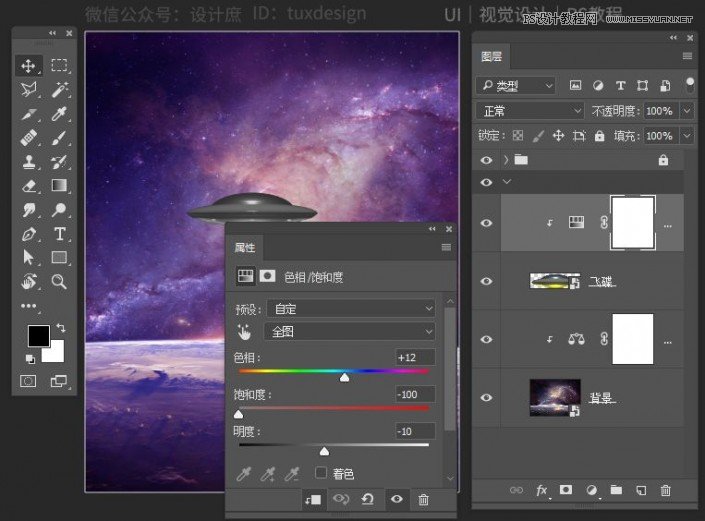Select the Path Selection arrow tool

[28, 257]
